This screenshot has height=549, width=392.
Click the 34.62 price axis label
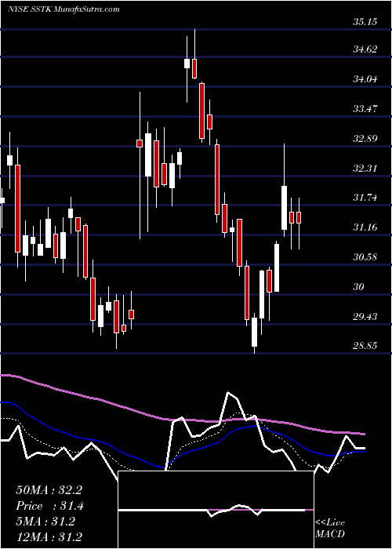click(x=365, y=49)
